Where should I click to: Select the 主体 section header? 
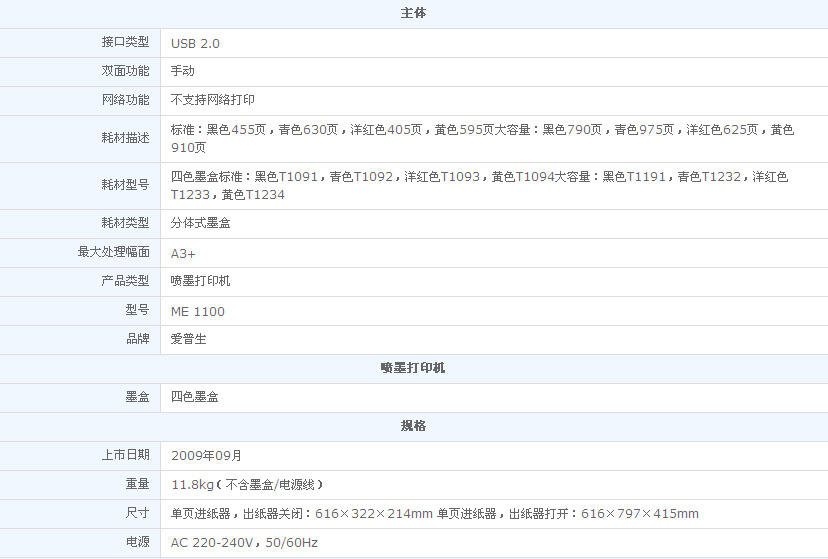click(x=413, y=13)
